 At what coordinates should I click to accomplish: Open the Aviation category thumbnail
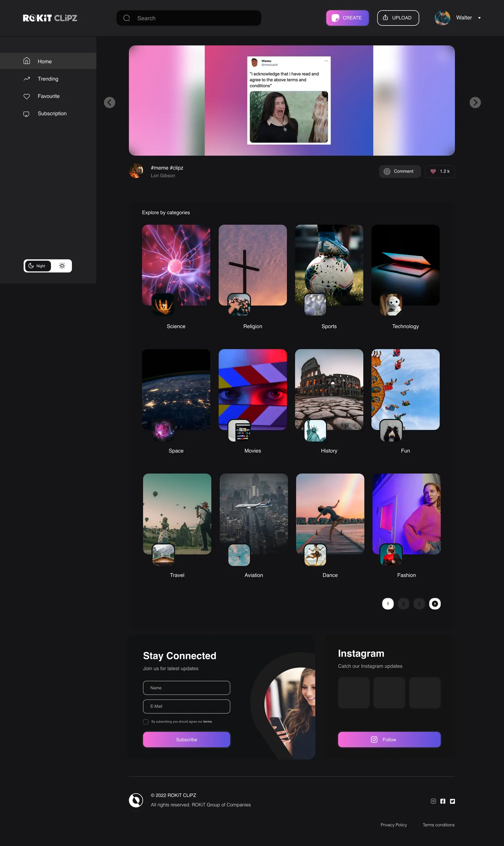click(x=254, y=514)
